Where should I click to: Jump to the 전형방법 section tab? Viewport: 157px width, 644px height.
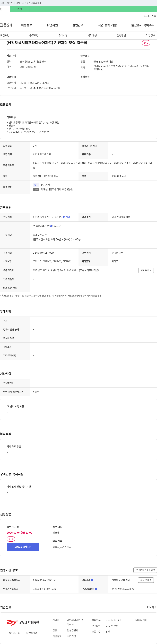coord(121,36)
